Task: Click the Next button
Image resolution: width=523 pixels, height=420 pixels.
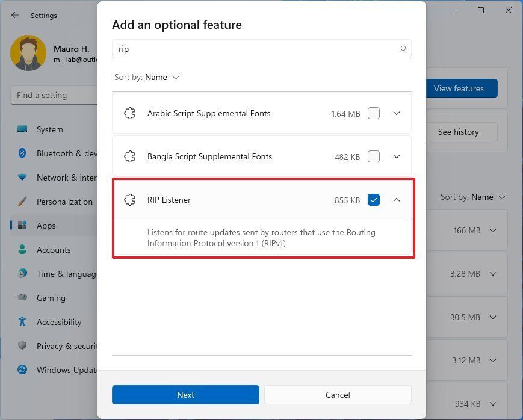Action: pyautogui.click(x=185, y=395)
